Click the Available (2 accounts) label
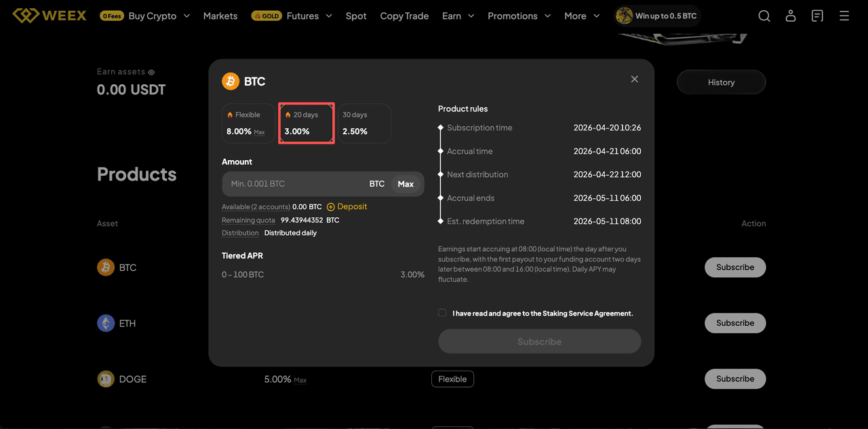The image size is (868, 429). tap(256, 207)
